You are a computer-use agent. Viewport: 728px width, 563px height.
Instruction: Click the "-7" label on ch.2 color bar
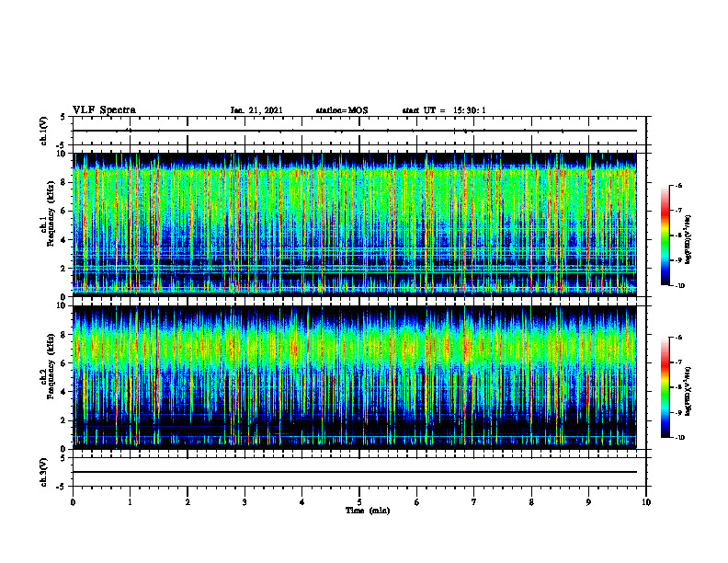pyautogui.click(x=678, y=362)
